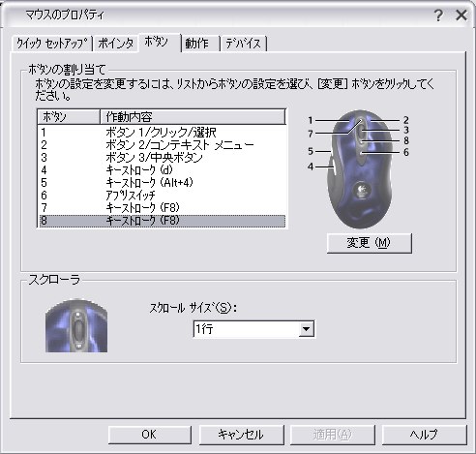Click the ヘルプ button
This screenshot has width=476, height=454.
[425, 435]
